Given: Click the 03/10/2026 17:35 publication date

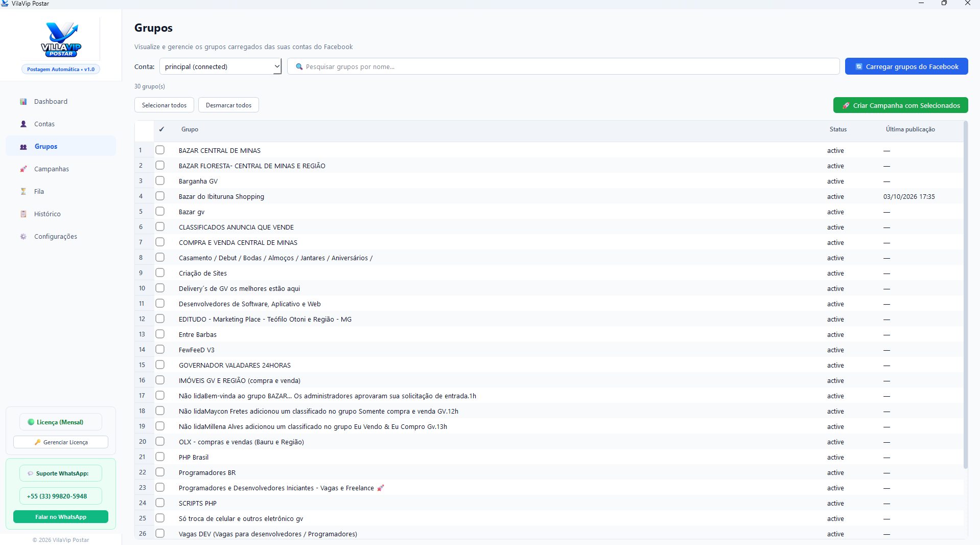Looking at the screenshot, I should click(909, 197).
